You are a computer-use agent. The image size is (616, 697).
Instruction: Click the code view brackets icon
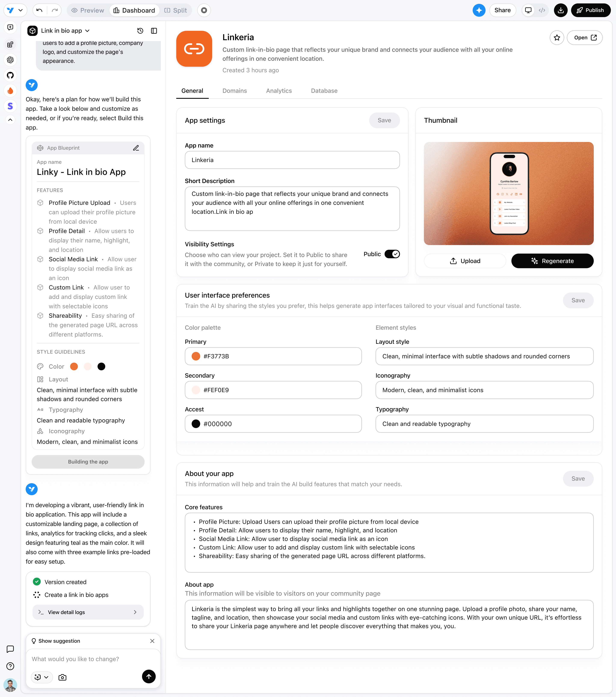(x=542, y=10)
